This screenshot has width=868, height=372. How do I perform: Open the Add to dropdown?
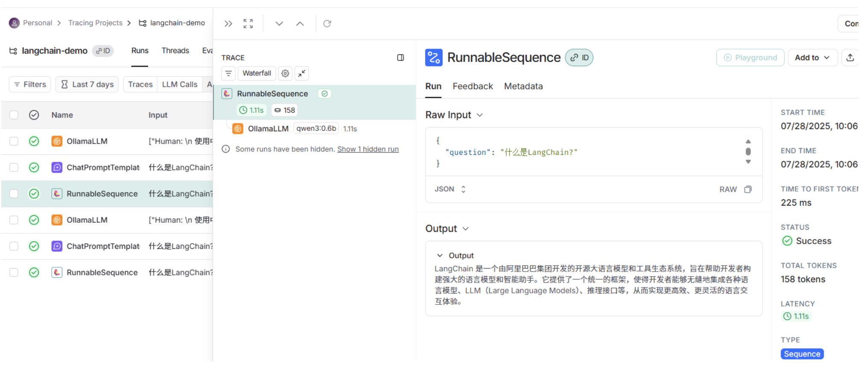point(812,58)
